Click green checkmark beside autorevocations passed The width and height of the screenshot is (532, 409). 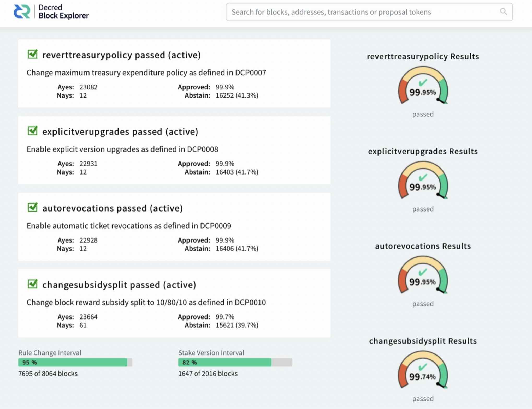point(33,207)
